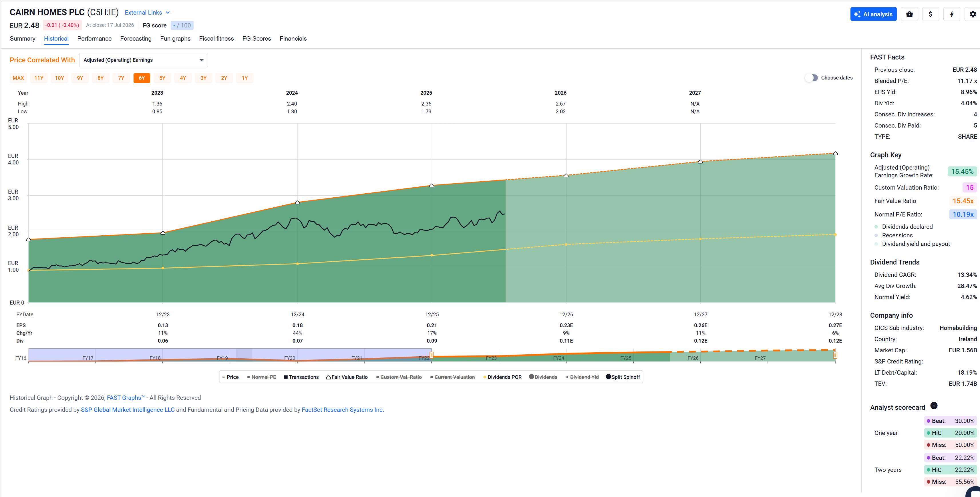The height and width of the screenshot is (497, 980).
Task: Switch to the Summary tab
Action: click(22, 38)
